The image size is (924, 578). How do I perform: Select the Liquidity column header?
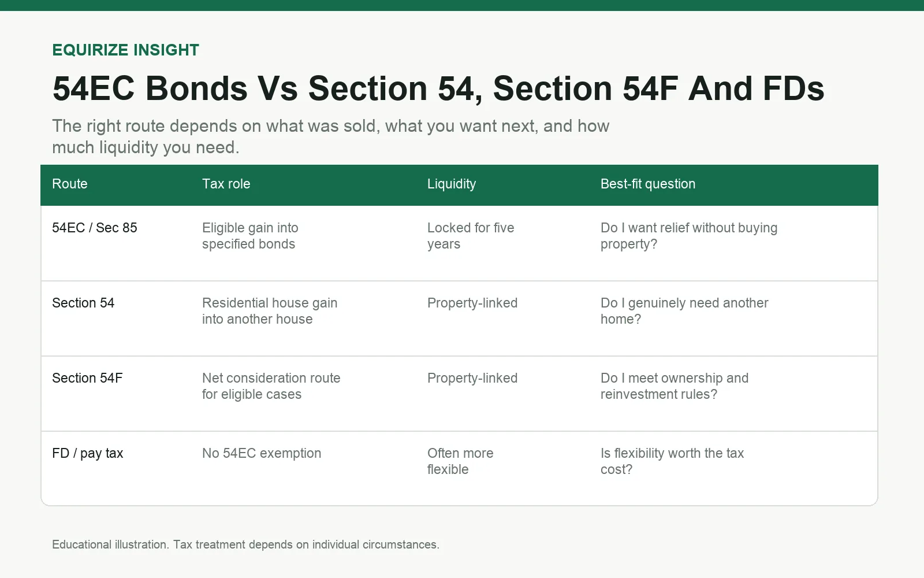coord(452,184)
